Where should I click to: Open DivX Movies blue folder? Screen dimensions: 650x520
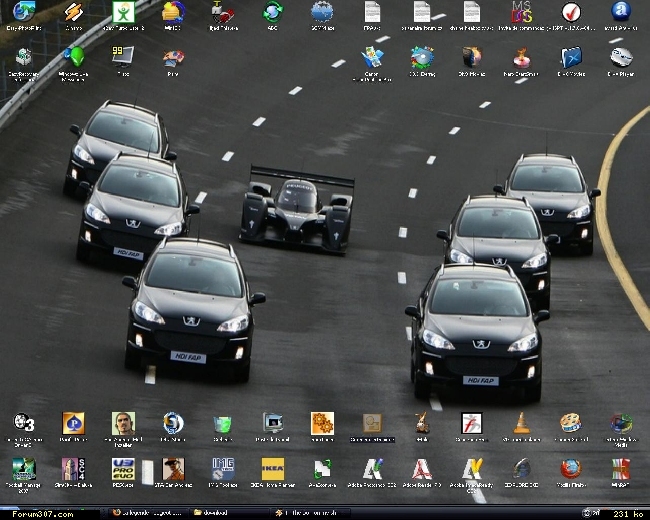571,57
